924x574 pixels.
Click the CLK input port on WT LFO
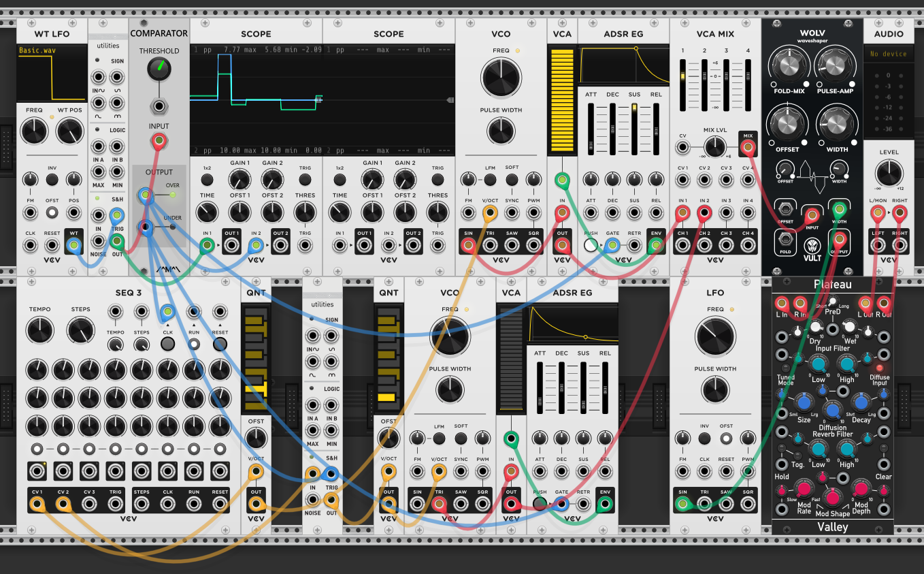pos(30,244)
